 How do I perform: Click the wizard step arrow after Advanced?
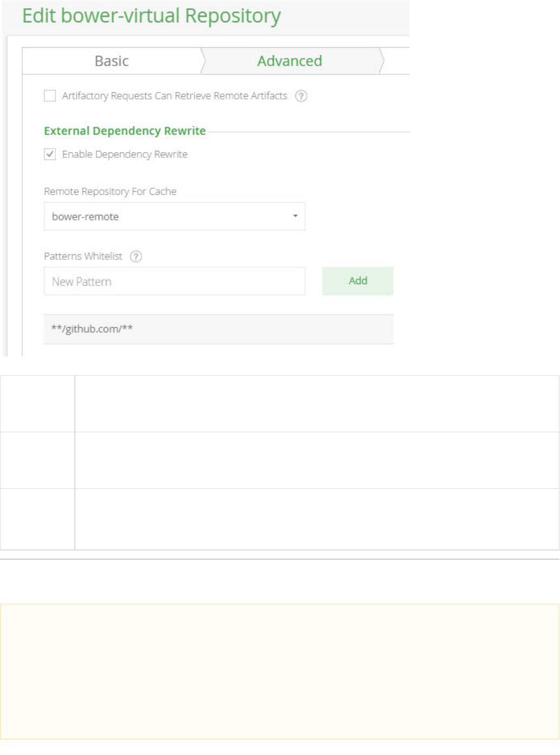pos(382,61)
